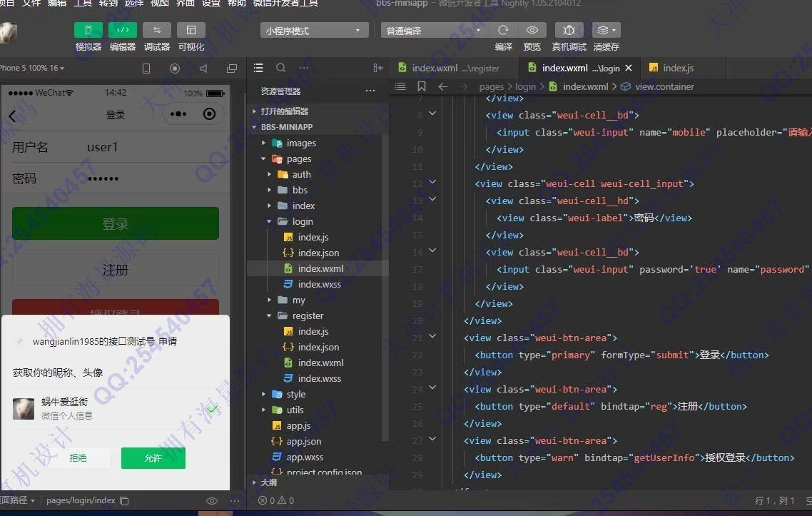Toggle the 调试器 debugger panel button
This screenshot has width=812, height=516.
[157, 30]
